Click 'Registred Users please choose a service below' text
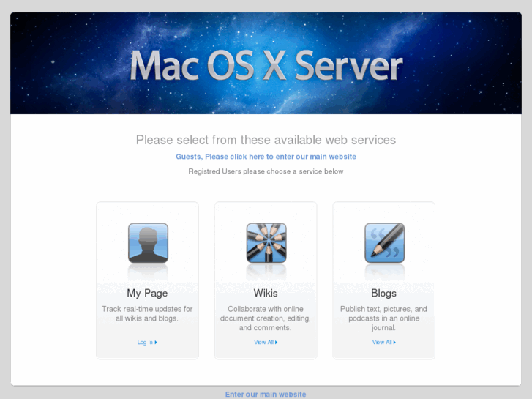Screen dimensions: 532x399 [266, 171]
